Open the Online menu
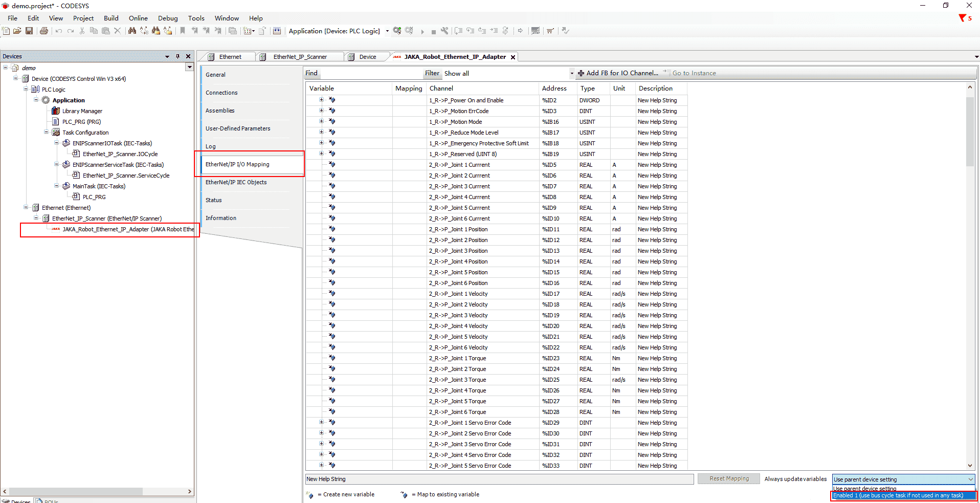This screenshot has height=503, width=980. click(x=138, y=18)
